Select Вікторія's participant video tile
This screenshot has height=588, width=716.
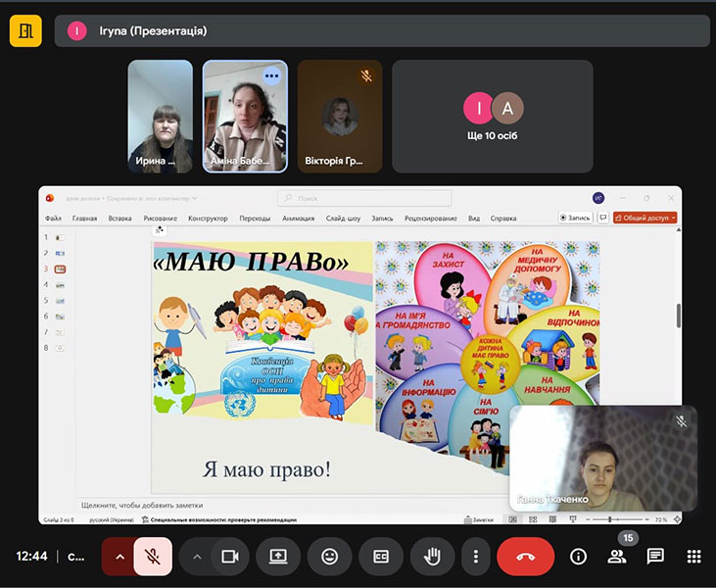(x=340, y=117)
